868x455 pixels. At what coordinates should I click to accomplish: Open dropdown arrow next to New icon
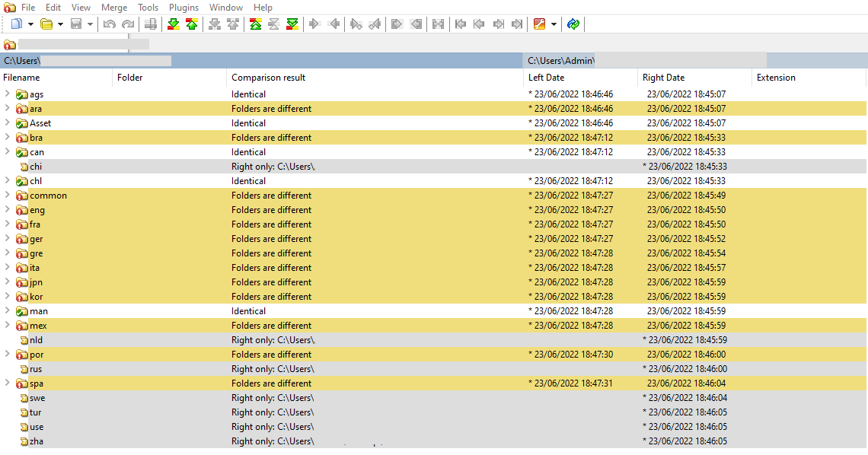pyautogui.click(x=30, y=24)
